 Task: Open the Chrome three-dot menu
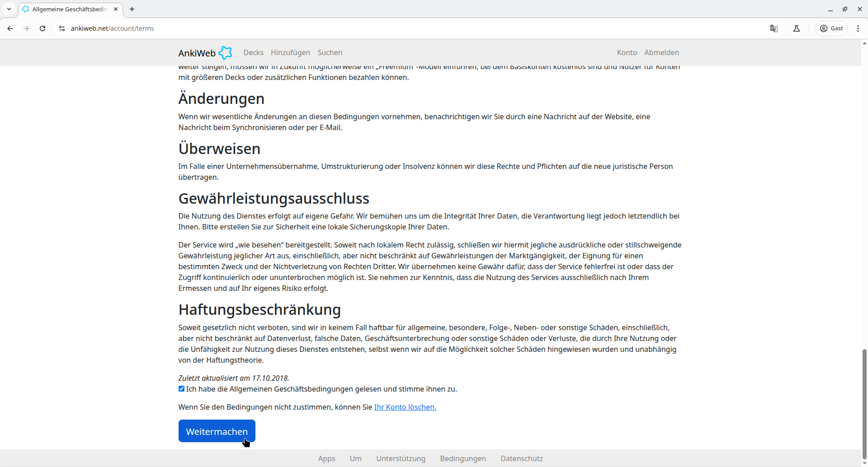(858, 28)
